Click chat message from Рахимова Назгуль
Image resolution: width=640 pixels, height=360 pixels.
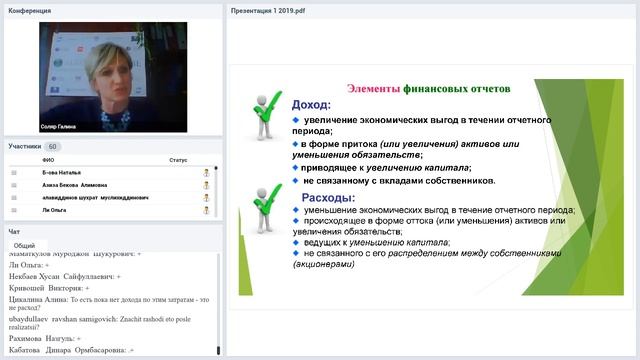[x=45, y=338]
